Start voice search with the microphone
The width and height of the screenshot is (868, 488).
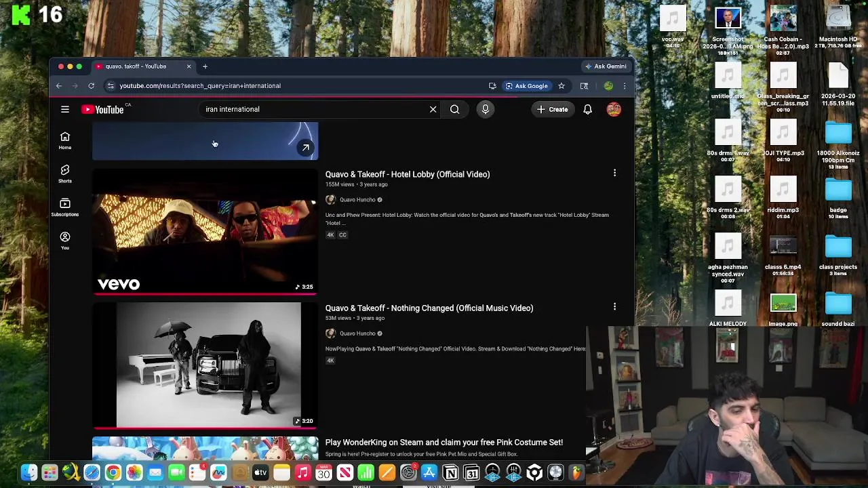(x=486, y=109)
